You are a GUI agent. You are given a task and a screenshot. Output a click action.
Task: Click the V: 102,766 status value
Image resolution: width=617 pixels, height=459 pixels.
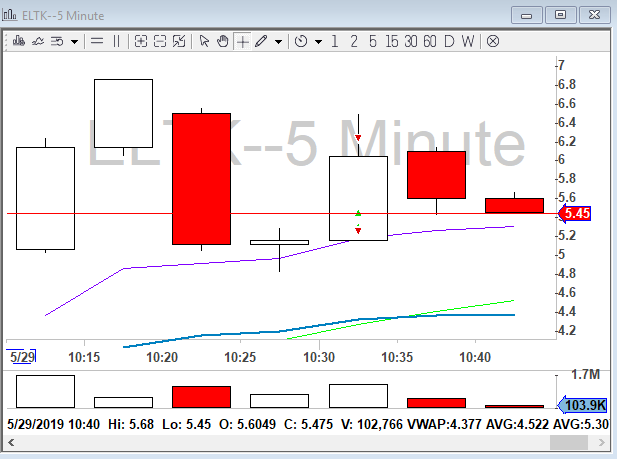pyautogui.click(x=372, y=424)
